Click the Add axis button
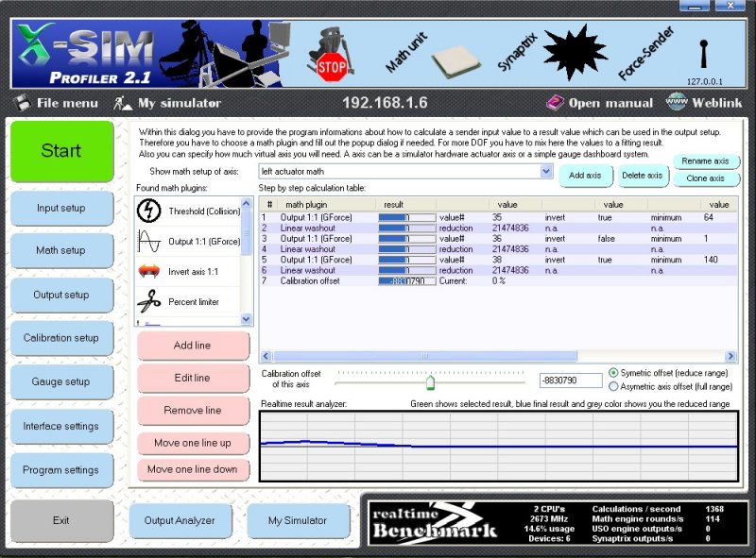This screenshot has width=756, height=558. [585, 176]
